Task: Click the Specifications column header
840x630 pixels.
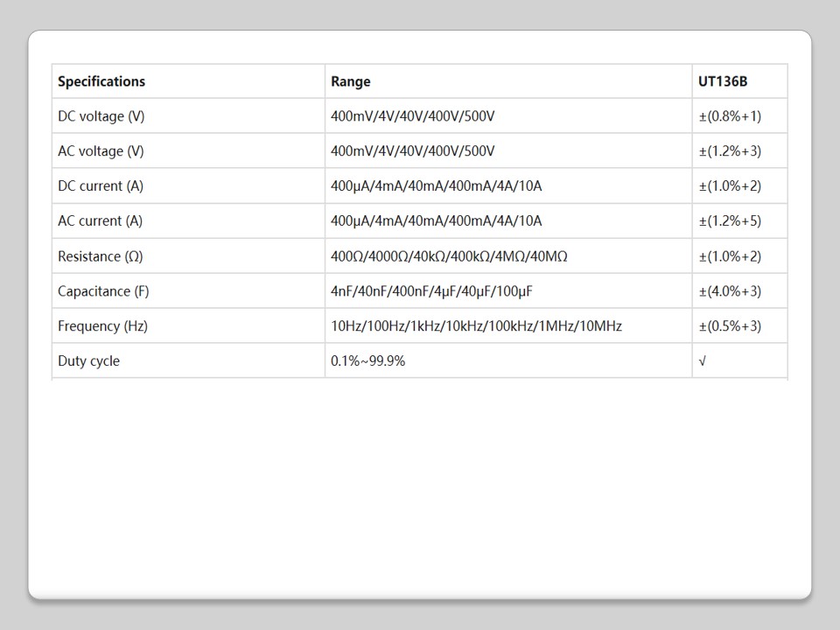Action: pyautogui.click(x=101, y=81)
